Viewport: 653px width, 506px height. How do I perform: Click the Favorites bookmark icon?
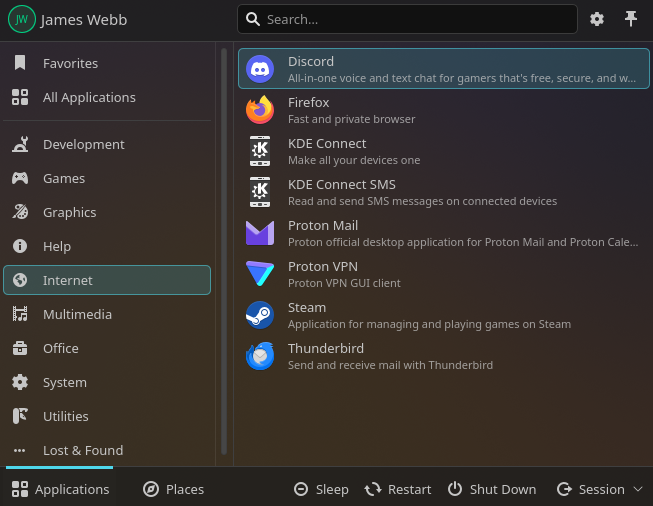click(20, 63)
